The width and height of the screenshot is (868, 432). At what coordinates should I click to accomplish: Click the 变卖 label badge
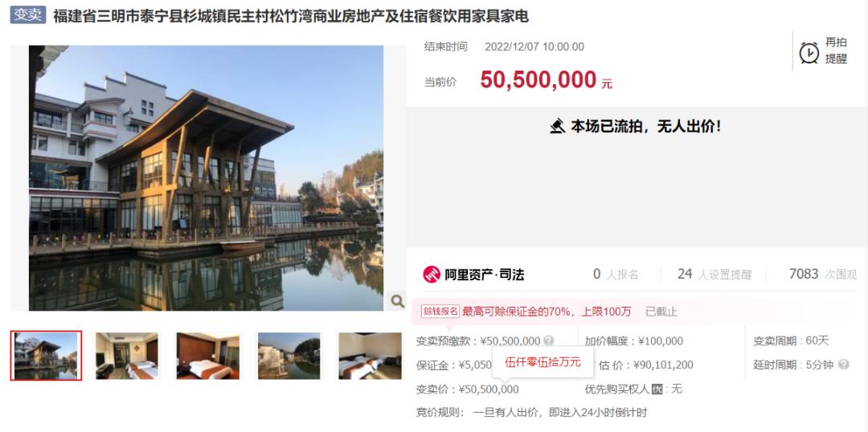27,15
